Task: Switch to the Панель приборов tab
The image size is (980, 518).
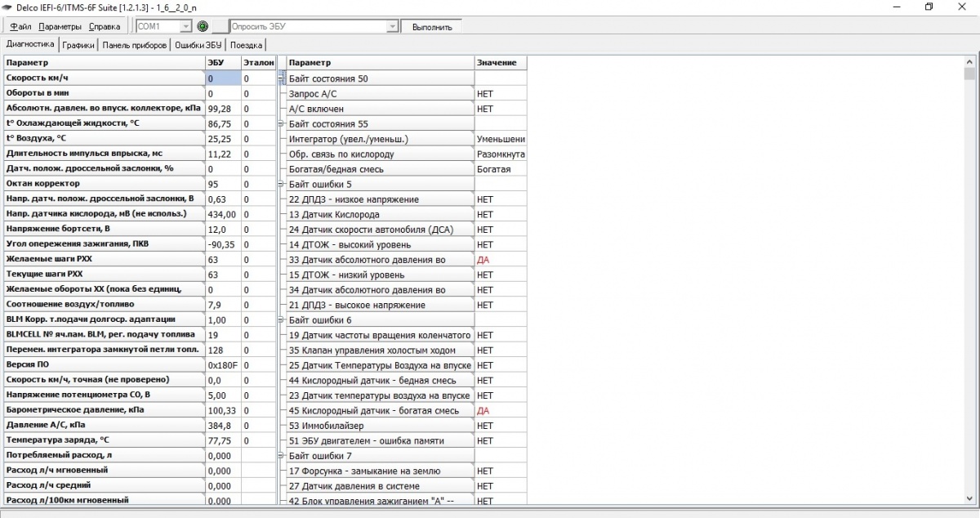Action: click(135, 45)
